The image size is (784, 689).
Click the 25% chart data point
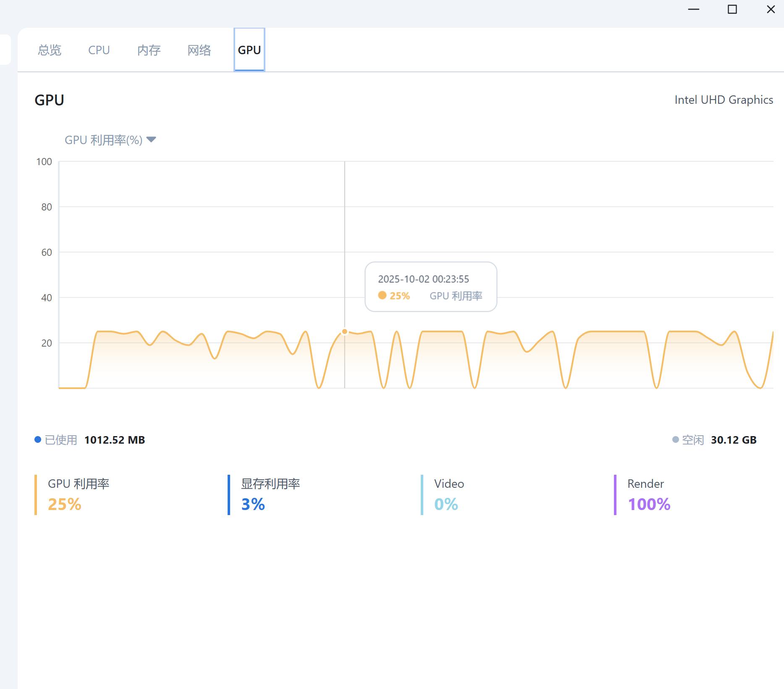coord(345,331)
